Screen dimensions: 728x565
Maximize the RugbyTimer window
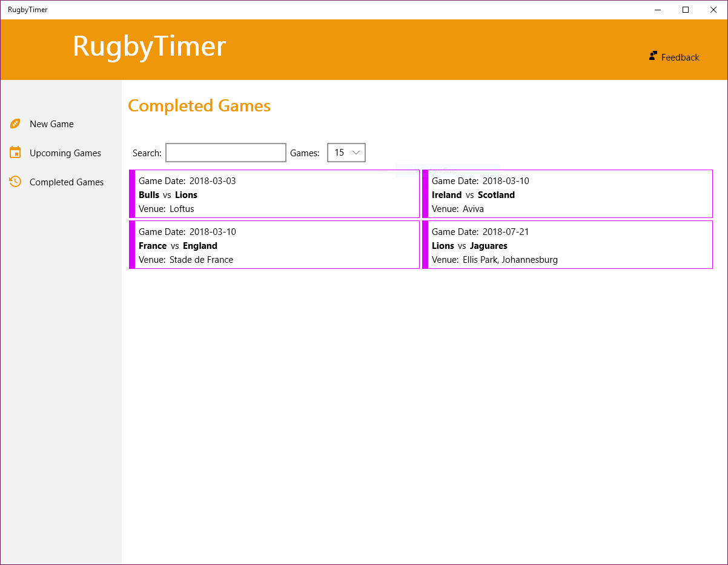pyautogui.click(x=686, y=10)
